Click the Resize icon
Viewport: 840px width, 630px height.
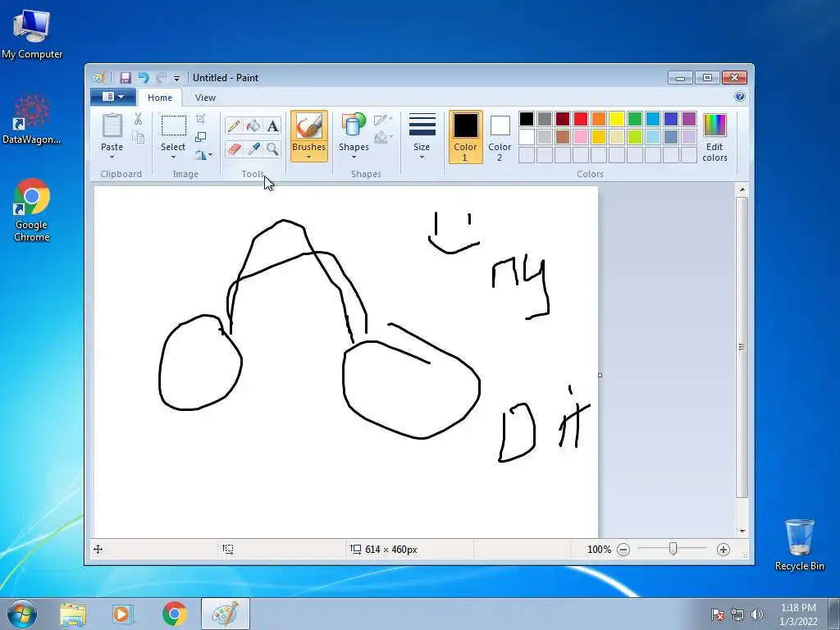click(x=200, y=137)
